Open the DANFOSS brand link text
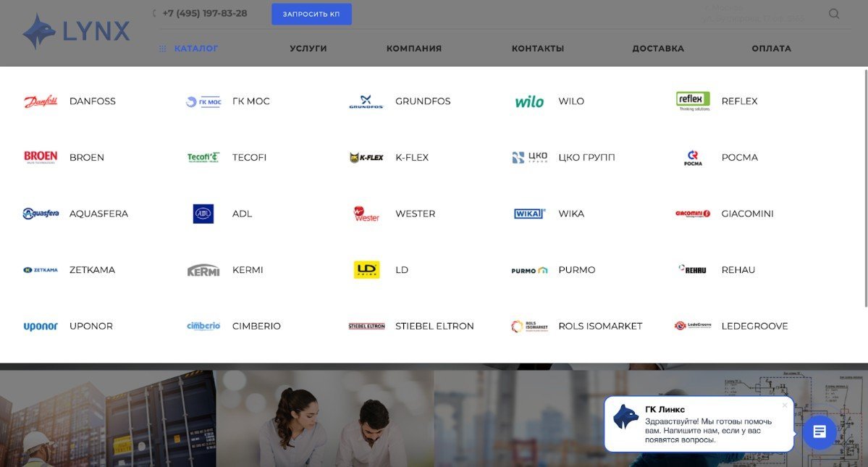868x467 pixels. (93, 101)
